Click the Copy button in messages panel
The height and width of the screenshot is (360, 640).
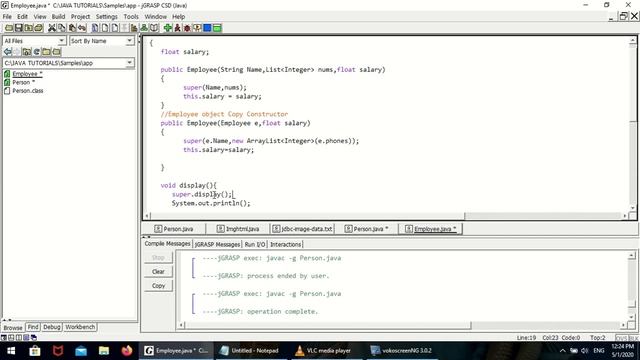[158, 286]
